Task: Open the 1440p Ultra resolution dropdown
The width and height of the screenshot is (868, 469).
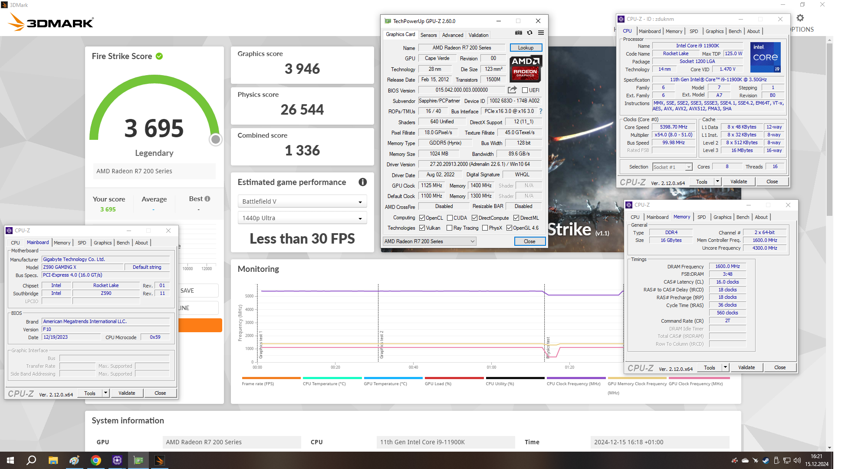Action: [302, 218]
